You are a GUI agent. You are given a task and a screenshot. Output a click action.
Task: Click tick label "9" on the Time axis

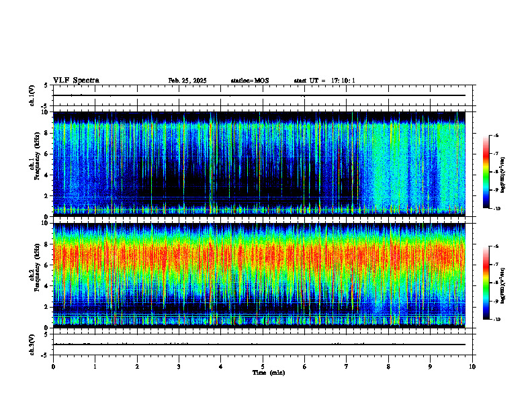coord(430,367)
